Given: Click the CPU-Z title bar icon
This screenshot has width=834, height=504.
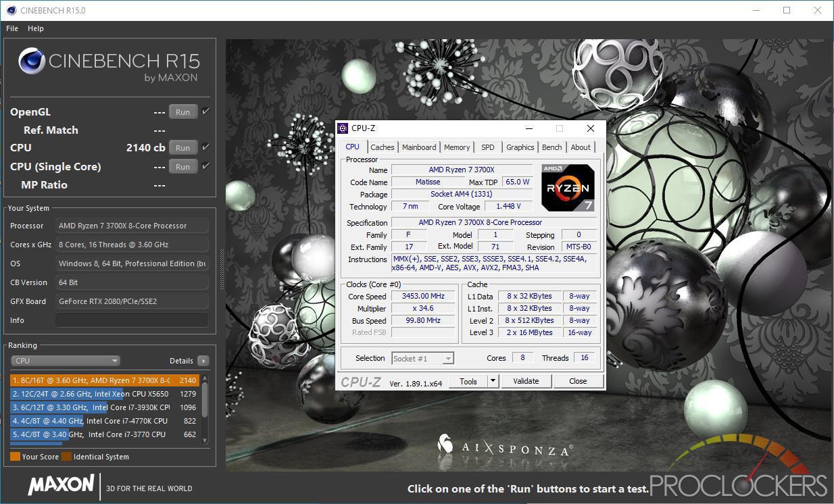Looking at the screenshot, I should point(343,128).
